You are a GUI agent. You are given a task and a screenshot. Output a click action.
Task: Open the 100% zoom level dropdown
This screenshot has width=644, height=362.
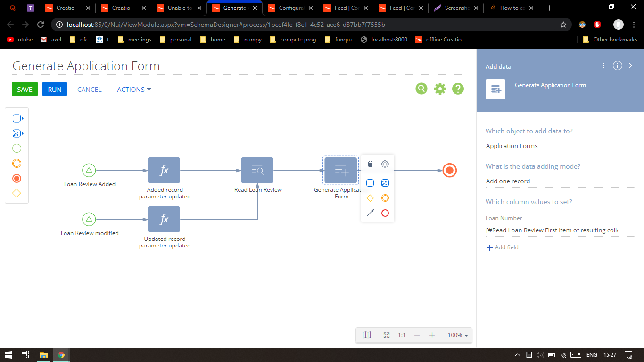point(457,335)
